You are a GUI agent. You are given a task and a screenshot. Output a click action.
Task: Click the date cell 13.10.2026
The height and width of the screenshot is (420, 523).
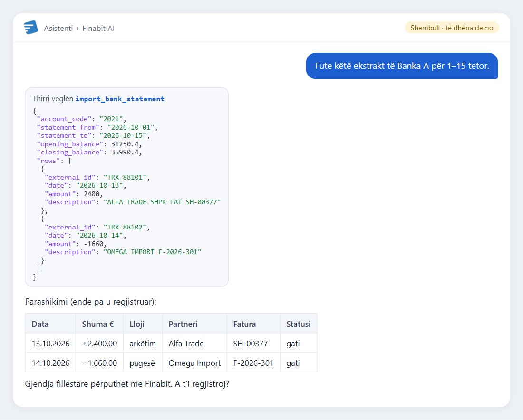point(51,344)
